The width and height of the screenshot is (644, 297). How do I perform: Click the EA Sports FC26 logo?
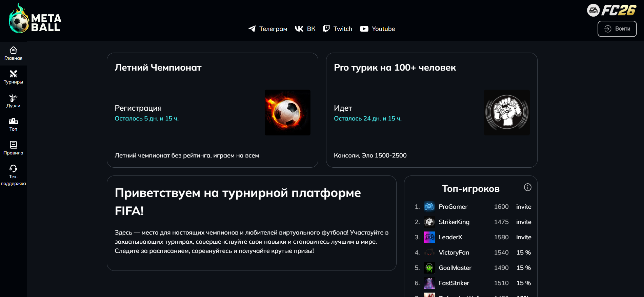point(611,10)
